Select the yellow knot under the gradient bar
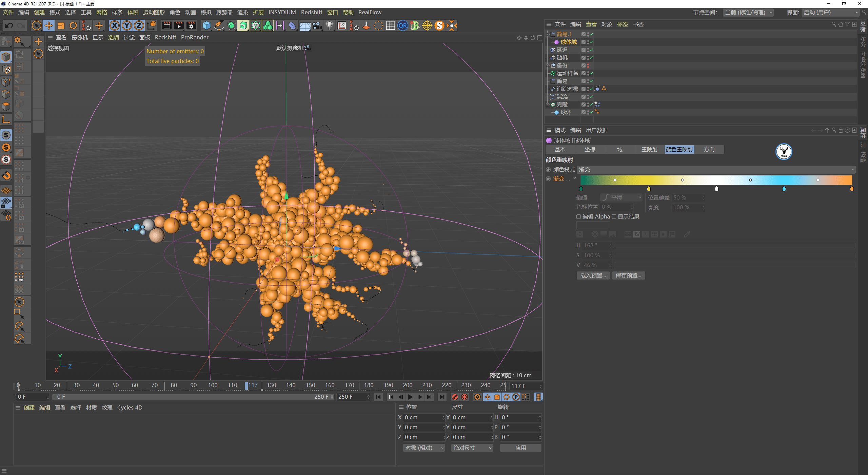 pos(649,188)
